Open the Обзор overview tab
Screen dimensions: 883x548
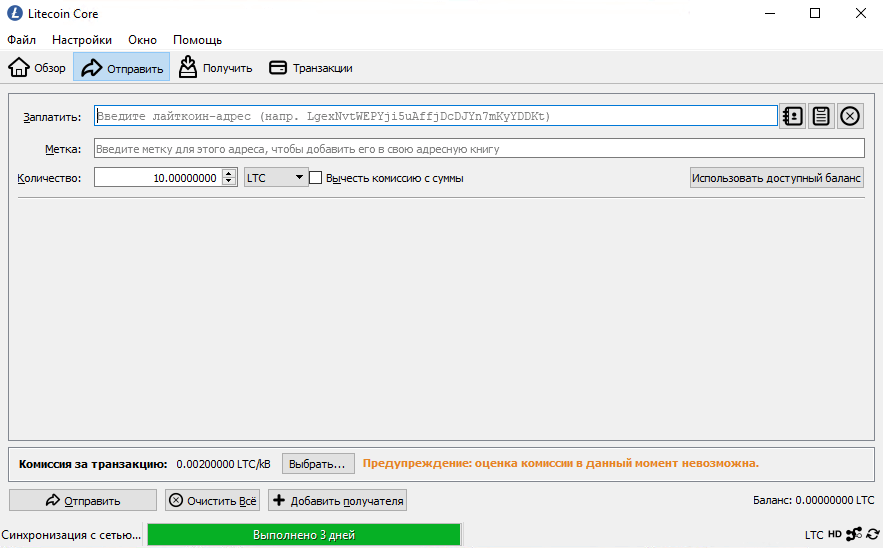(38, 68)
